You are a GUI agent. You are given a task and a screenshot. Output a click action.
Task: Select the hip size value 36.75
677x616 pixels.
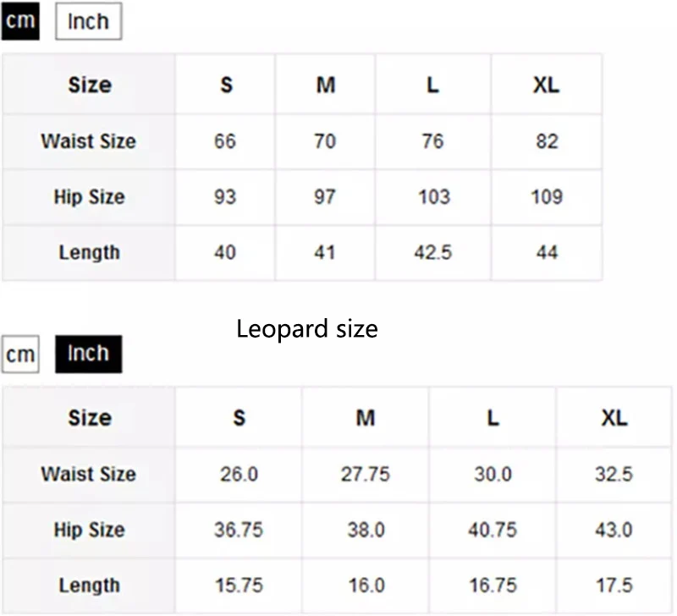(x=239, y=530)
